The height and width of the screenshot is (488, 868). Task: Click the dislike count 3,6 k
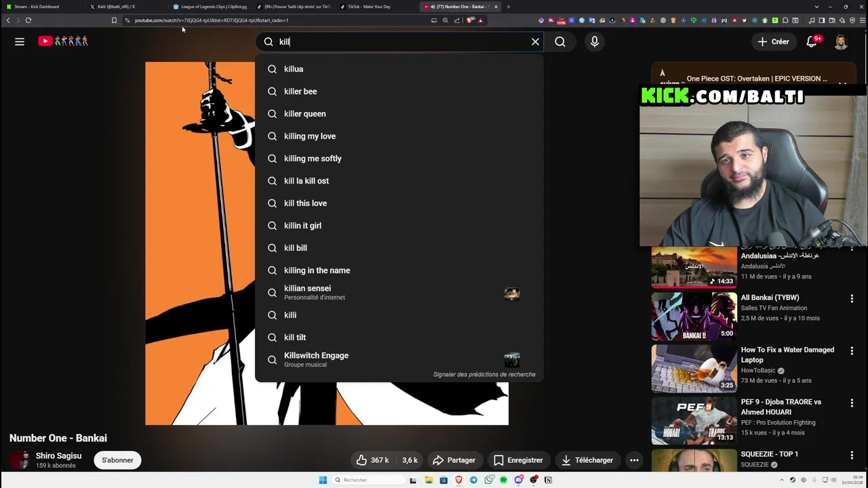[410, 460]
